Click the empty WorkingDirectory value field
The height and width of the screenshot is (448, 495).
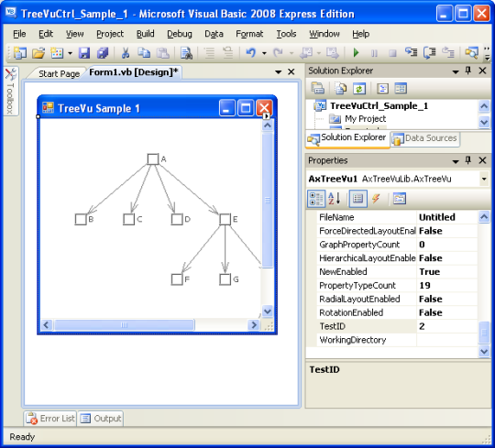(447, 340)
